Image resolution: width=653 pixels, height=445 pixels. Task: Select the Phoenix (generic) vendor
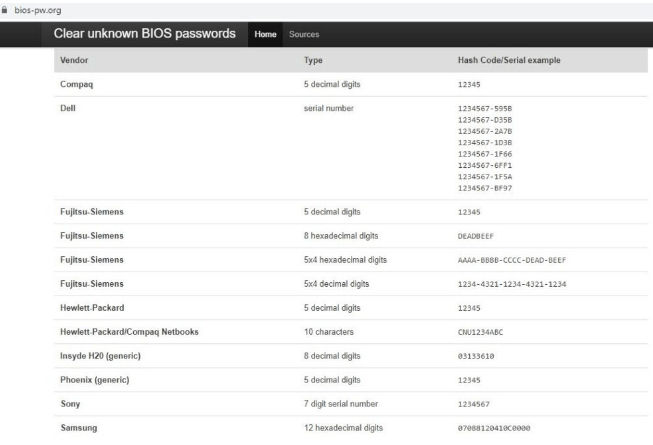coord(95,380)
